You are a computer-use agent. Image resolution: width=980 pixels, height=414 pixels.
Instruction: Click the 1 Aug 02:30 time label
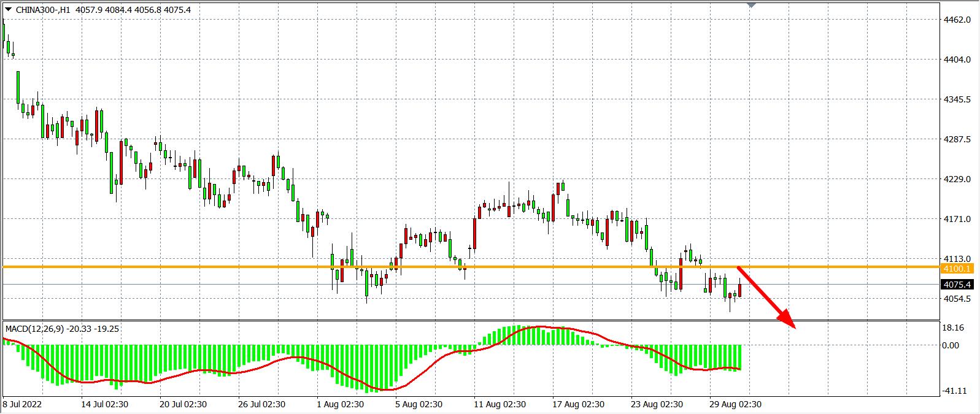[x=341, y=404]
